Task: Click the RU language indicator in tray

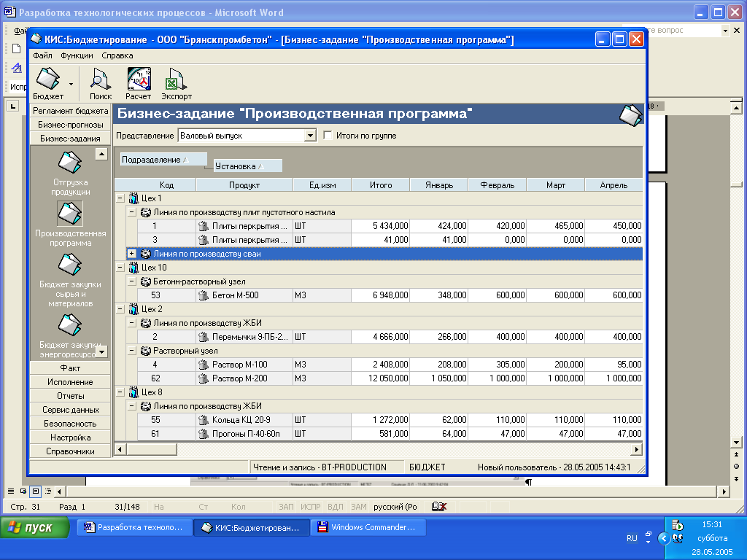Action: 632,538
